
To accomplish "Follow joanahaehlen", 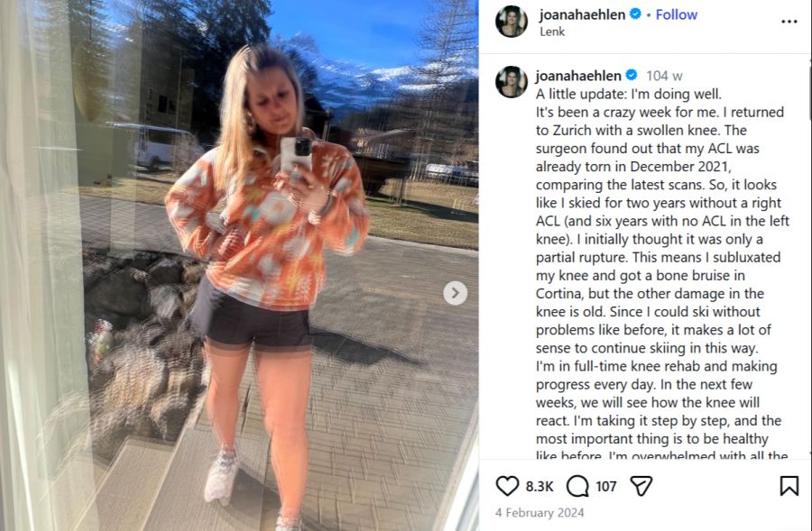I will pyautogui.click(x=677, y=14).
